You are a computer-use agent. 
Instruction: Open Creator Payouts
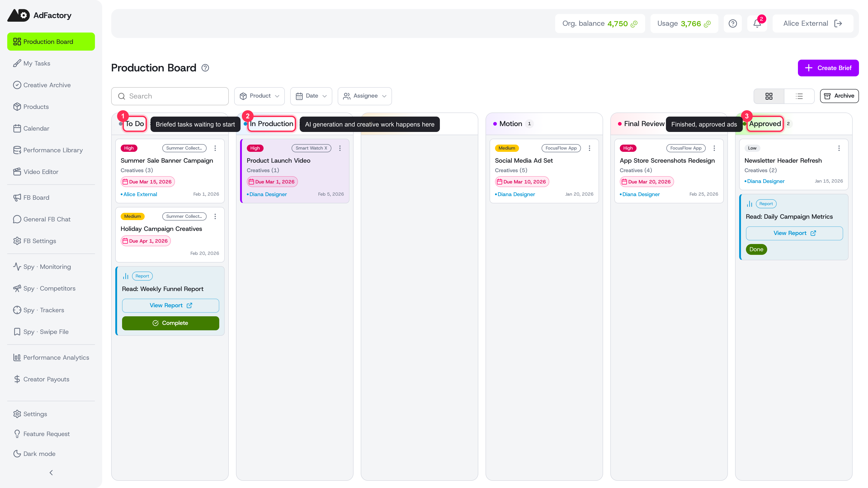(51, 379)
